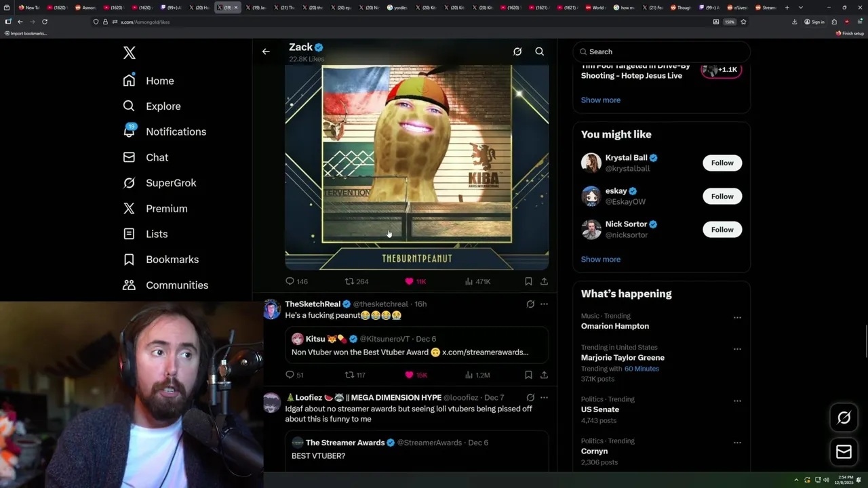Screen dimensions: 868x488
Task: Share TheSketchReal's post
Action: pos(544,375)
